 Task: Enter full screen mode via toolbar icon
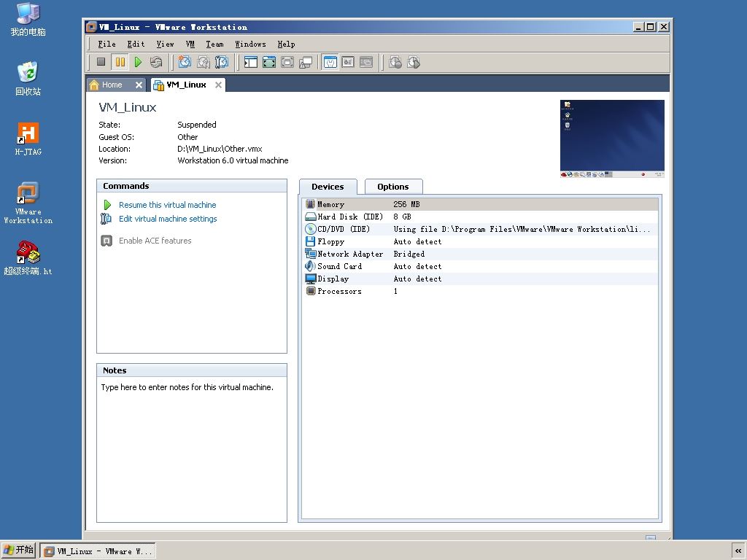coord(269,63)
